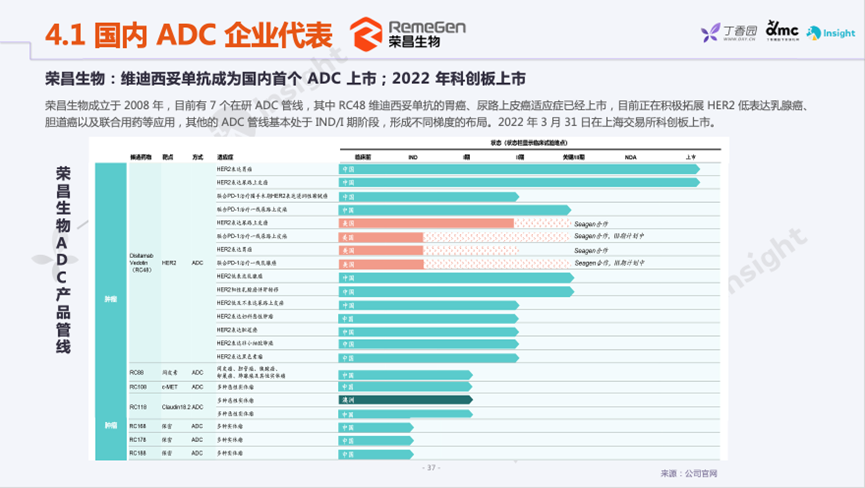
Task: Click the "NDA" stage column header
Action: [631, 157]
